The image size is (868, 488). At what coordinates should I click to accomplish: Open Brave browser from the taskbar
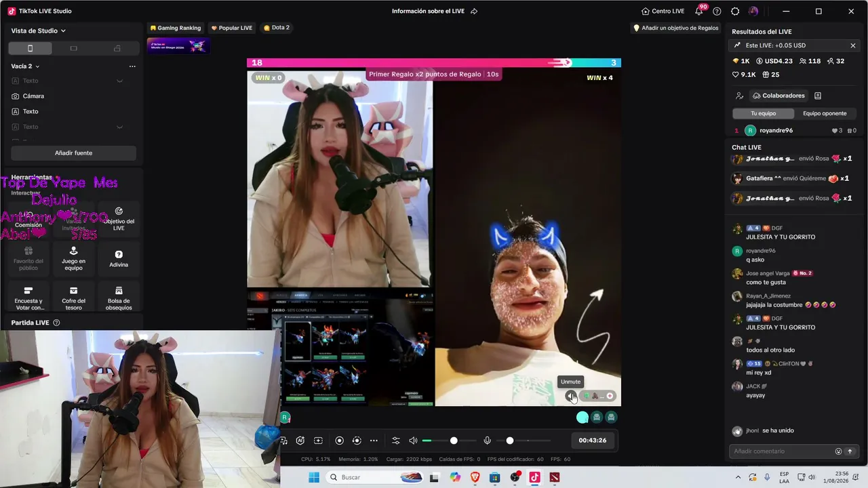click(475, 478)
